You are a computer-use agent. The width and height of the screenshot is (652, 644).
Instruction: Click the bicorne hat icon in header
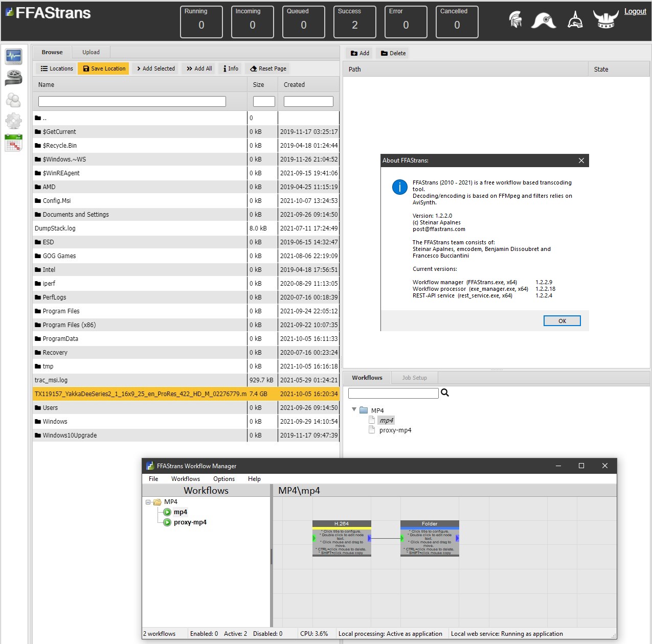tap(544, 20)
